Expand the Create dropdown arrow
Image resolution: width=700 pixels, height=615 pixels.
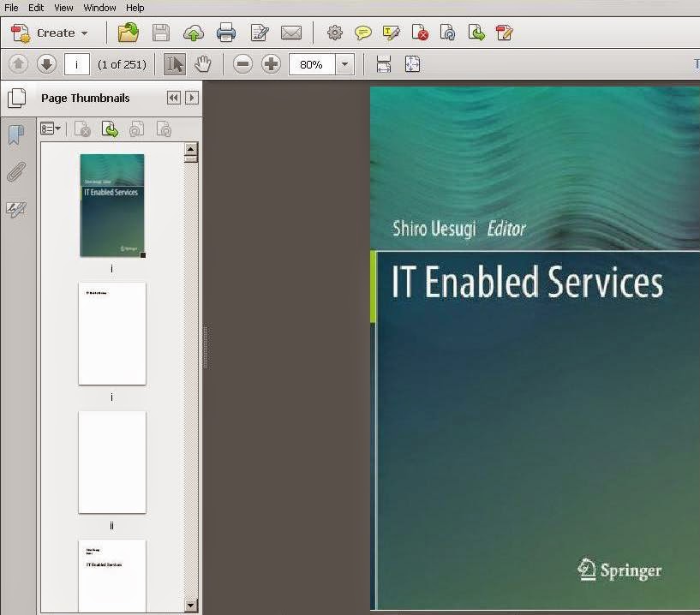(84, 33)
